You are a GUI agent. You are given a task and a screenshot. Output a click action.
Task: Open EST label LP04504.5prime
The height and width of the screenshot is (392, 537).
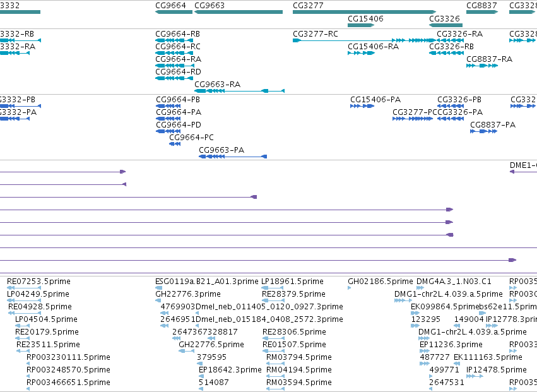[x=46, y=319]
